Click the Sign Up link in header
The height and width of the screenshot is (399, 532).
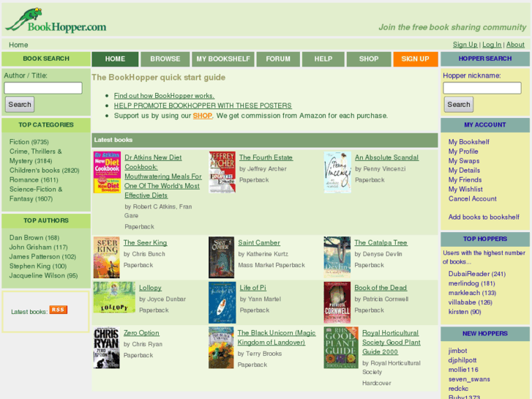(465, 45)
